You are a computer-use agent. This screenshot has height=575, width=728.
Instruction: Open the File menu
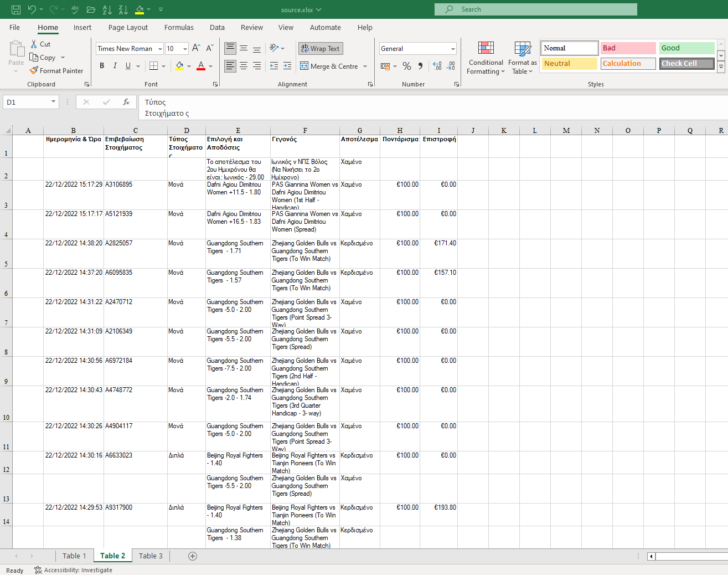[15, 27]
